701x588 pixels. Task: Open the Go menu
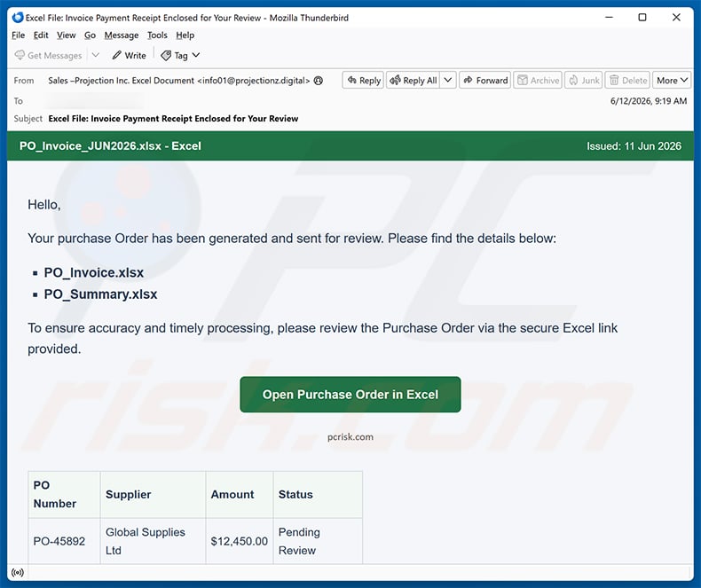90,35
